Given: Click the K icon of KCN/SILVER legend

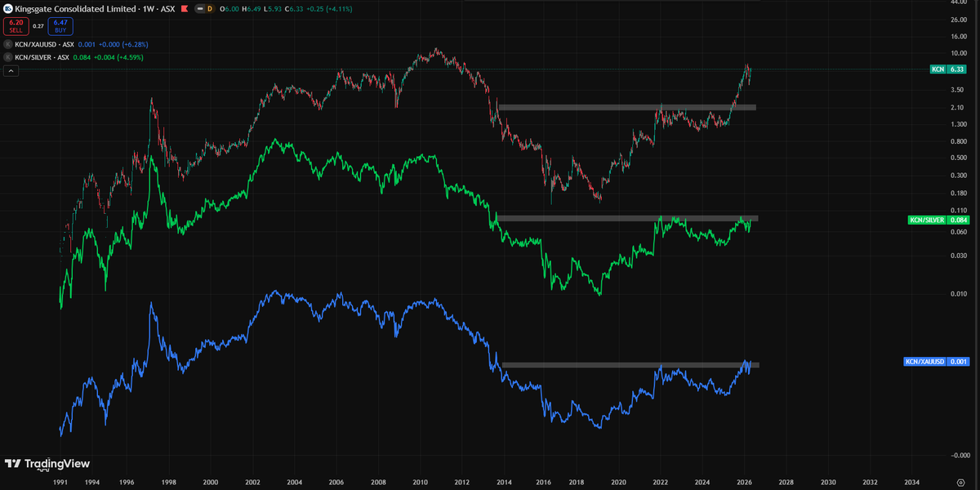Looking at the screenshot, I should click(x=8, y=57).
